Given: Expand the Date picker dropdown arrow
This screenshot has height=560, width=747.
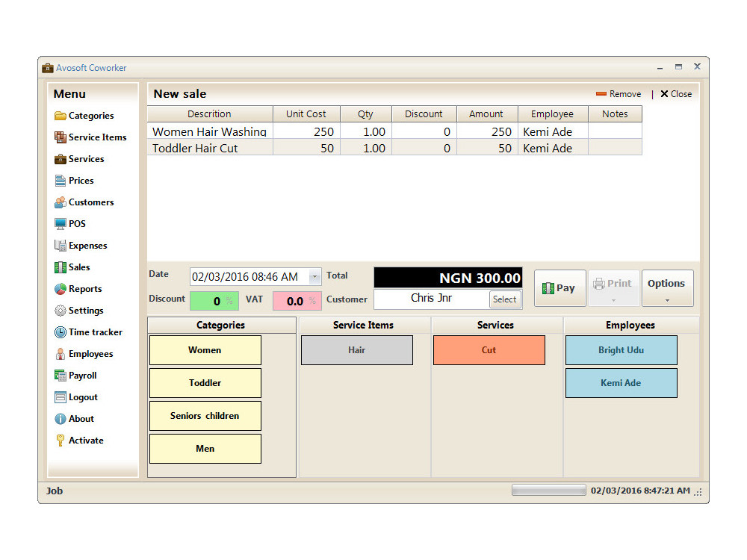Looking at the screenshot, I should tap(314, 277).
